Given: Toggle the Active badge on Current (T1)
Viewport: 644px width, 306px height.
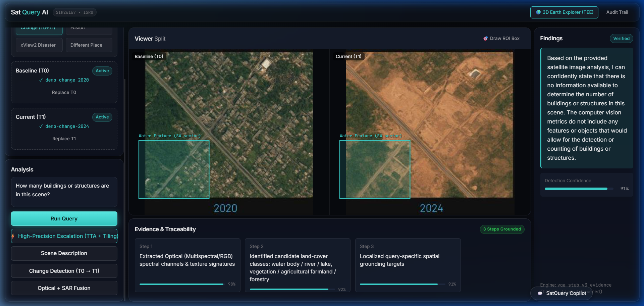Looking at the screenshot, I should 102,117.
